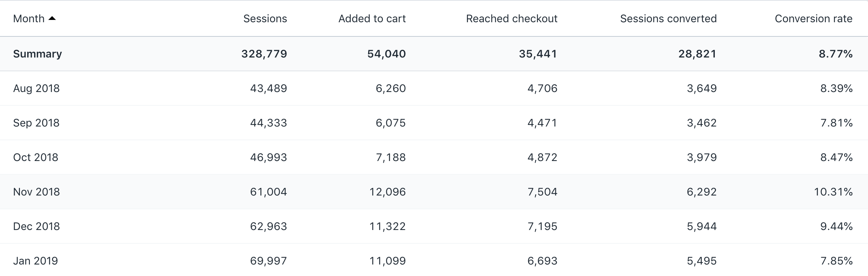Sort by Conversion rate header
868x276 pixels.
click(x=813, y=18)
